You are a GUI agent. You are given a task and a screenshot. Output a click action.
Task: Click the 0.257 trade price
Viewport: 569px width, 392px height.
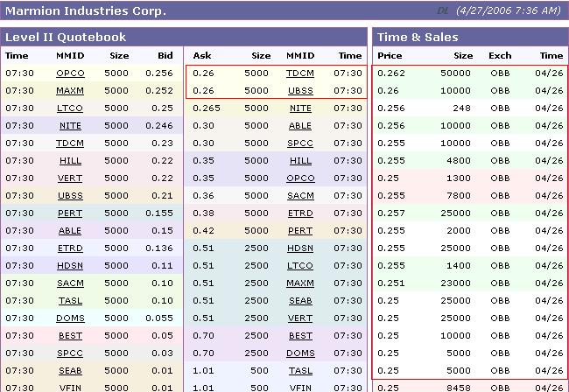391,213
